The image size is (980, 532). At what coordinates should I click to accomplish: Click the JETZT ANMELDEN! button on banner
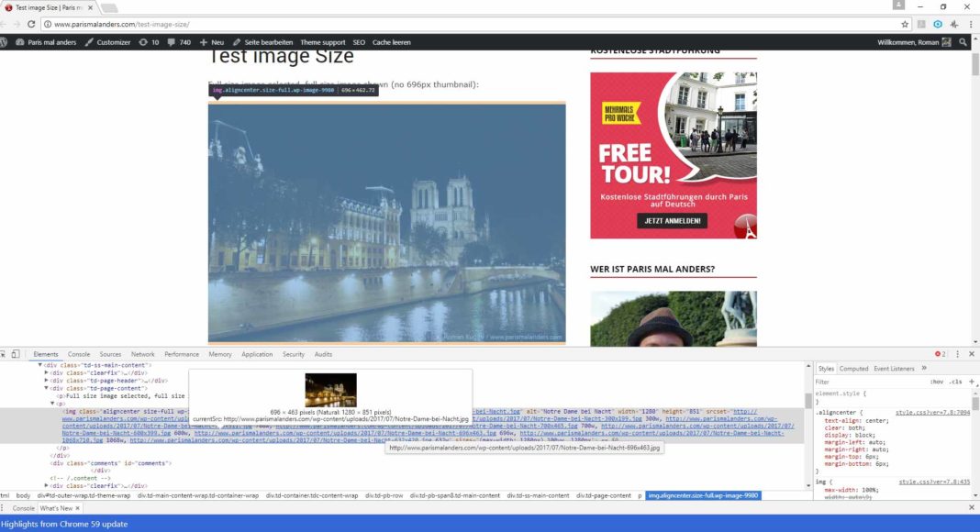tap(672, 220)
